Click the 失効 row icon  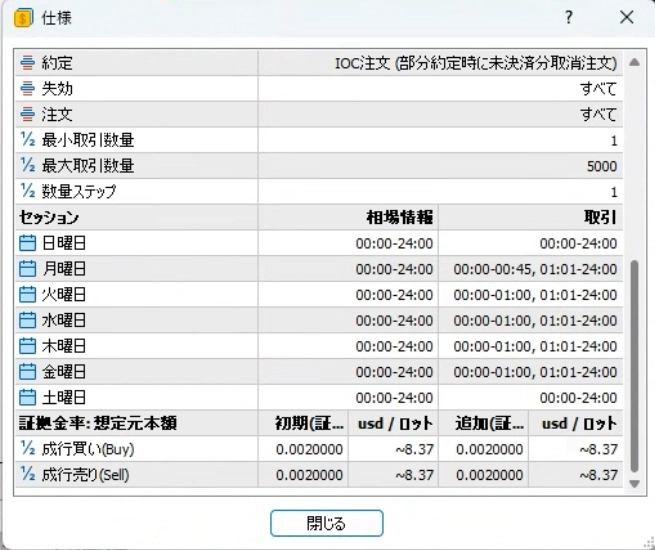pyautogui.click(x=28, y=89)
